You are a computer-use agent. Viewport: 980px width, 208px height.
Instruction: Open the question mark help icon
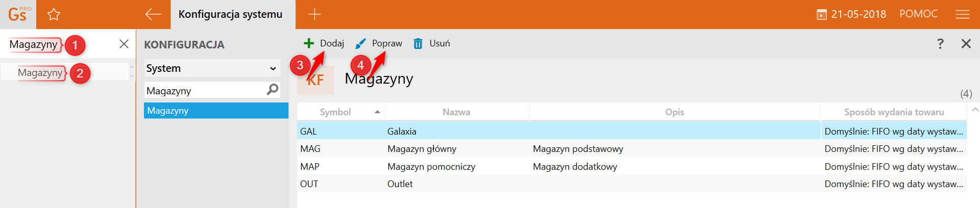coord(940,44)
